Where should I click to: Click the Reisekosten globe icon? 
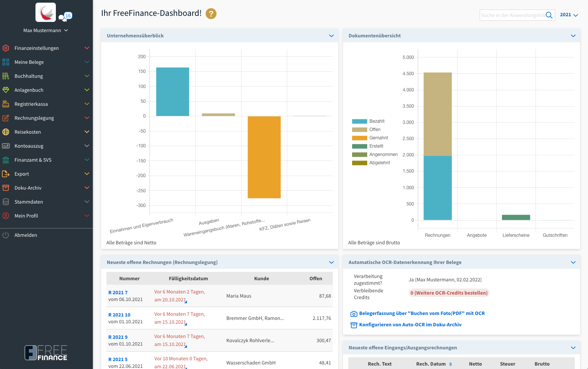(6, 132)
